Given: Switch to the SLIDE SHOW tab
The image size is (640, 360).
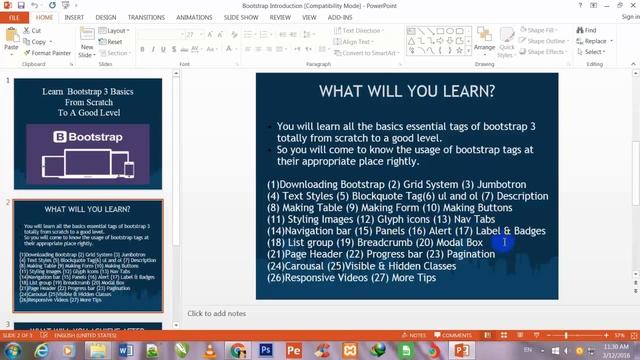Looking at the screenshot, I should 241,18.
